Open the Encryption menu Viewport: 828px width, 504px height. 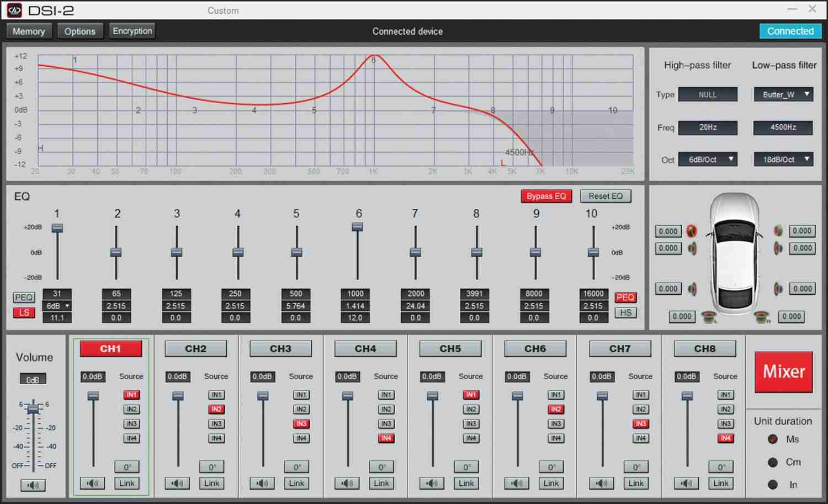132,31
